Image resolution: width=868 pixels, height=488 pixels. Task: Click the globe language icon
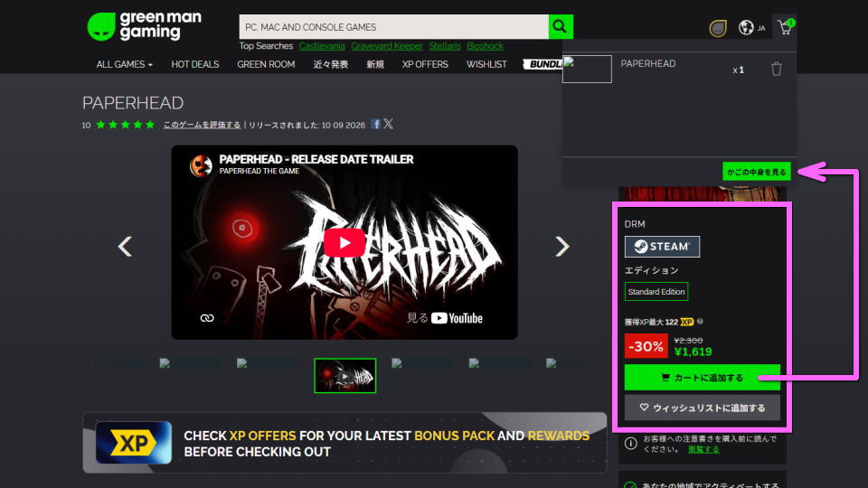coord(746,27)
